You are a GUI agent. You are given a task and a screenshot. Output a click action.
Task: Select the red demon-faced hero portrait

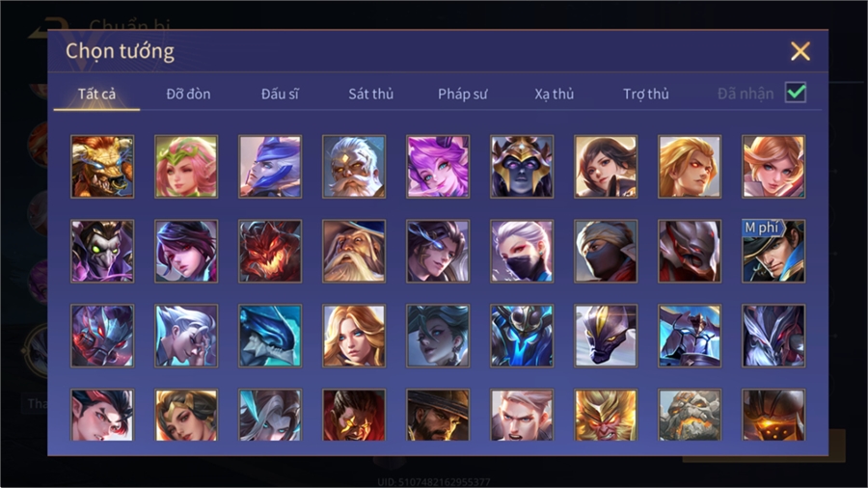tap(270, 251)
